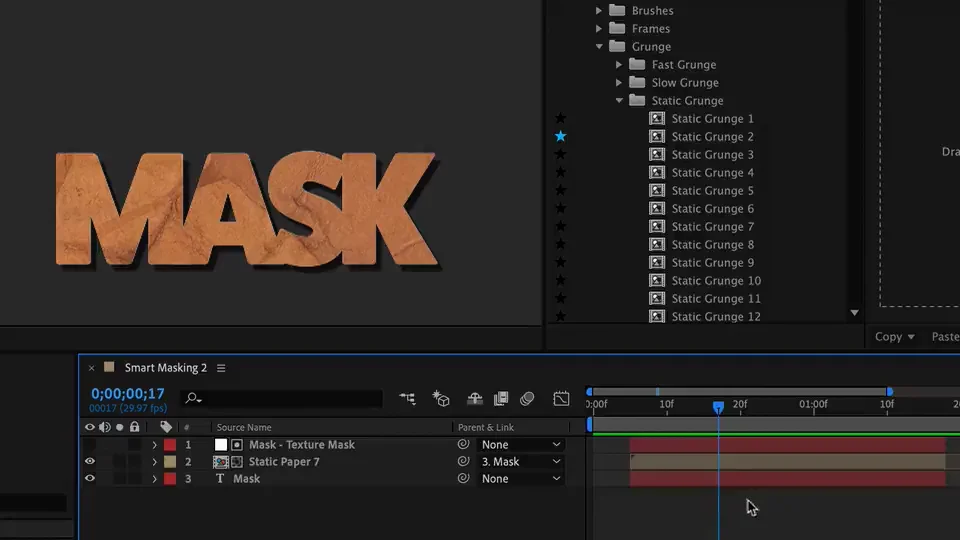Open the composition mini-flowchart icon
The width and height of the screenshot is (960, 540).
coord(407,399)
